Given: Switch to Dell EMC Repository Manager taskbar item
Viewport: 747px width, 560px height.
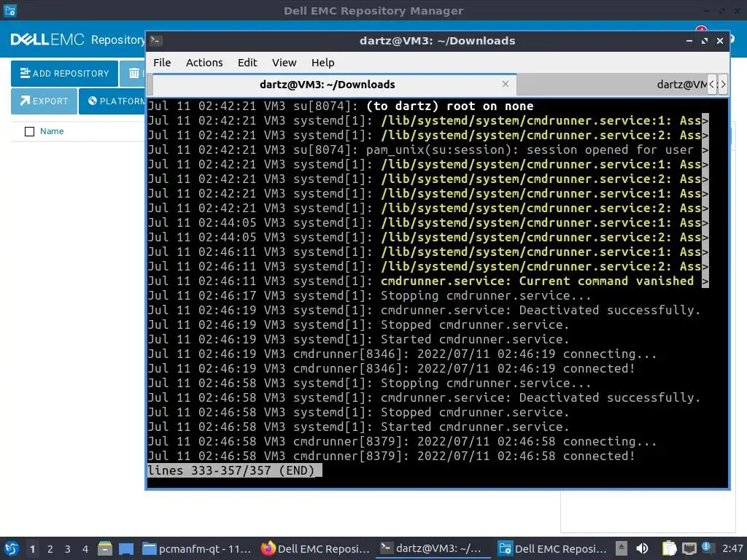Looking at the screenshot, I should click(552, 548).
